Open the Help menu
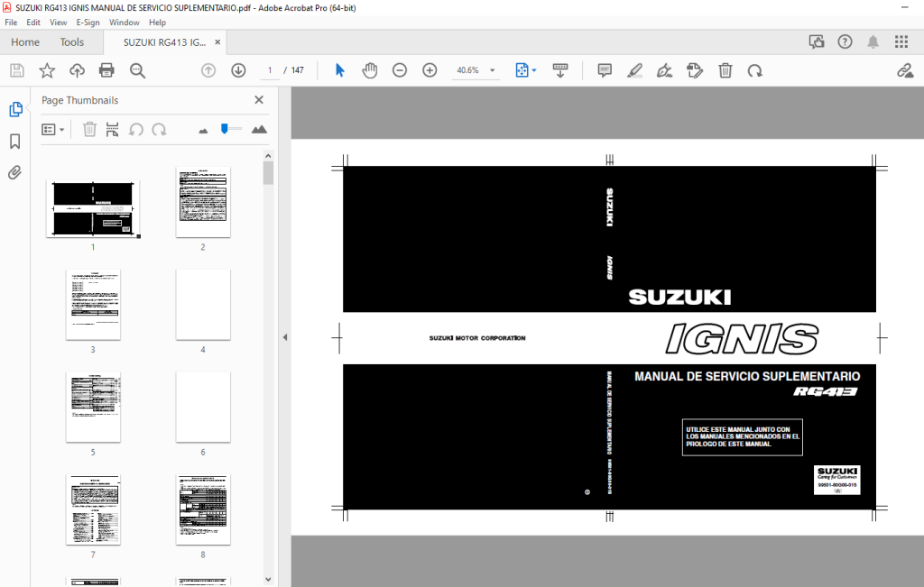 tap(157, 23)
